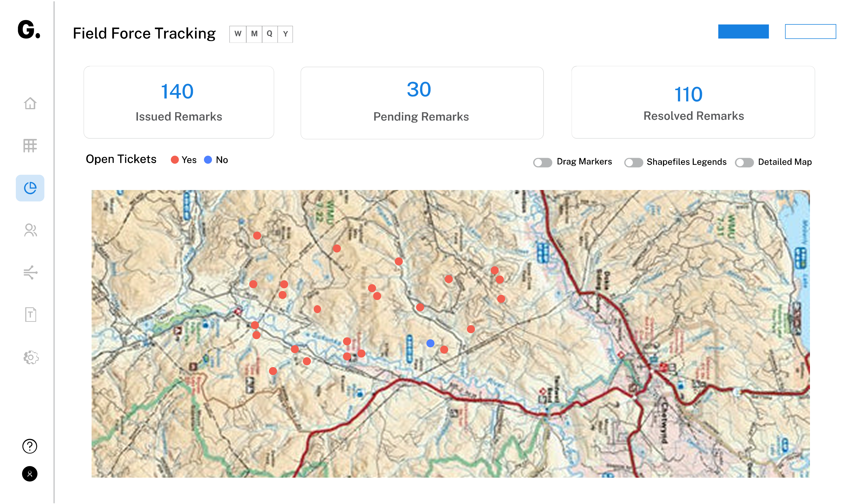Viewport: 866px width, 504px height.
Task: Select the pie chart analytics icon
Action: pyautogui.click(x=30, y=188)
